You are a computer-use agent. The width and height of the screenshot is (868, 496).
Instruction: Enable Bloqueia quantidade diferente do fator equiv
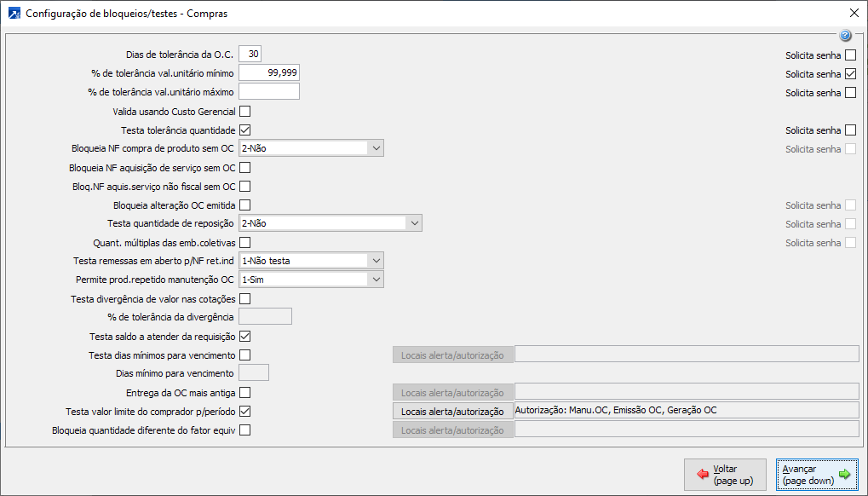pyautogui.click(x=245, y=430)
